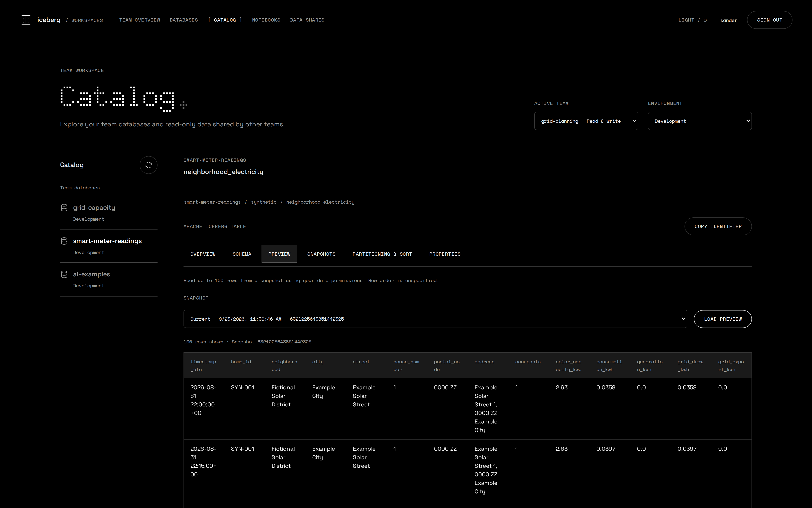The image size is (812, 508).
Task: Toggle the LIGHT theme switch
Action: pos(693,20)
